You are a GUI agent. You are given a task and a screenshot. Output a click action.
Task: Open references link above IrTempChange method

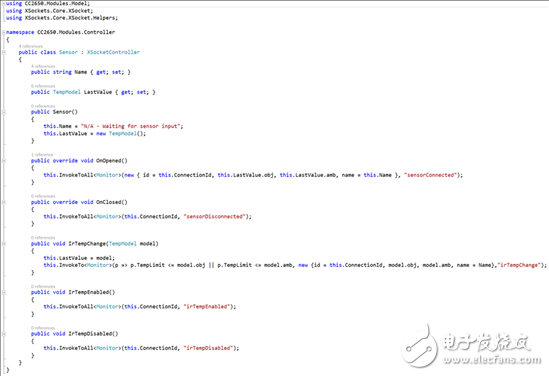pyautogui.click(x=43, y=238)
